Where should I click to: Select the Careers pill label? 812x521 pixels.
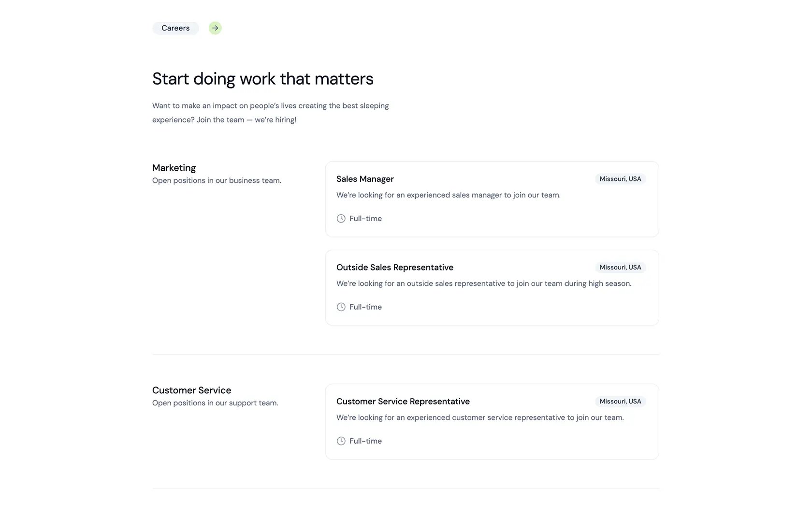coord(175,28)
